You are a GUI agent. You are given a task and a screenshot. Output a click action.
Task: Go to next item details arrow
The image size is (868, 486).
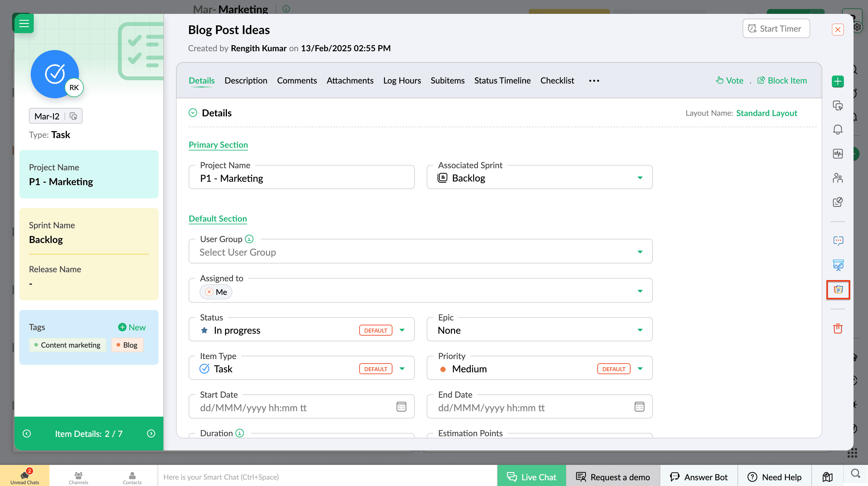tap(151, 434)
